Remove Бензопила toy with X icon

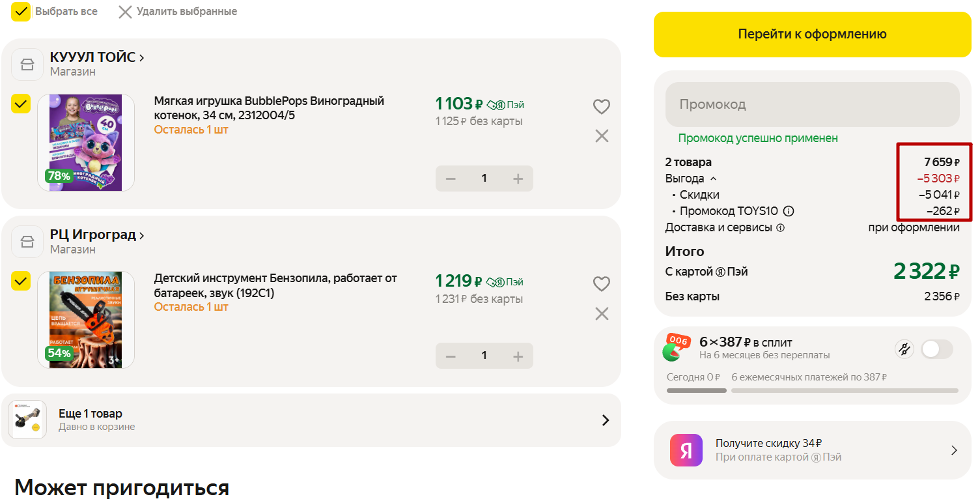(602, 313)
